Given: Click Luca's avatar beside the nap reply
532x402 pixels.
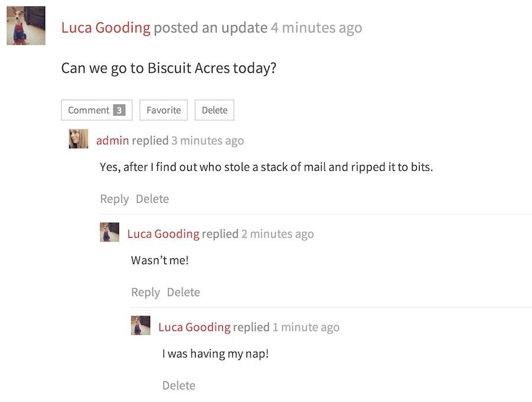Looking at the screenshot, I should pos(141,326).
